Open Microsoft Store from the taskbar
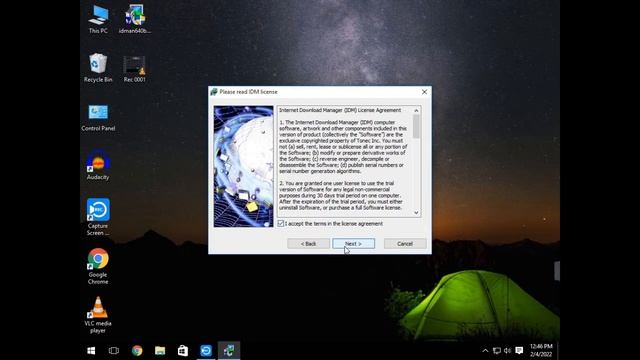 point(183,351)
